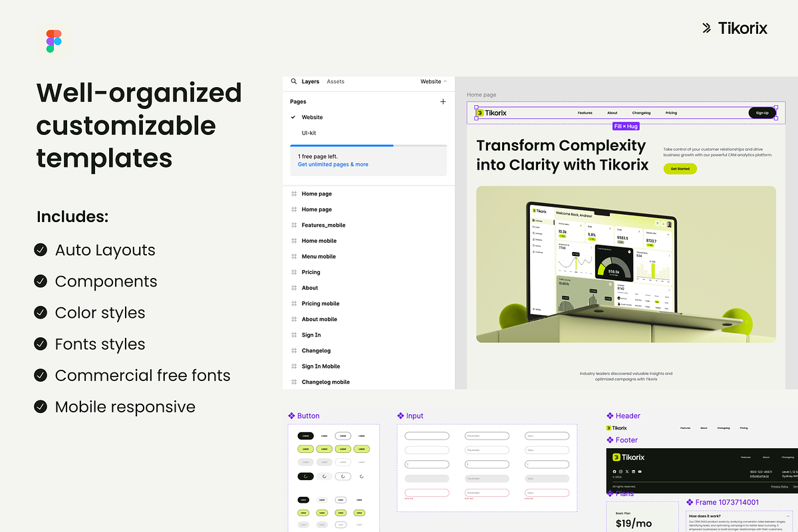
Task: Click the Instagram icon in the Footer component
Action: 620,471
